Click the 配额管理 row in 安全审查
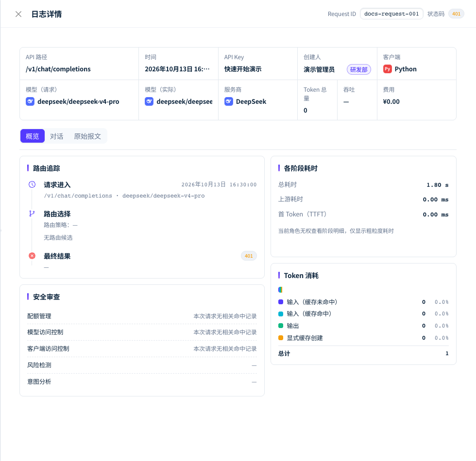 click(142, 316)
